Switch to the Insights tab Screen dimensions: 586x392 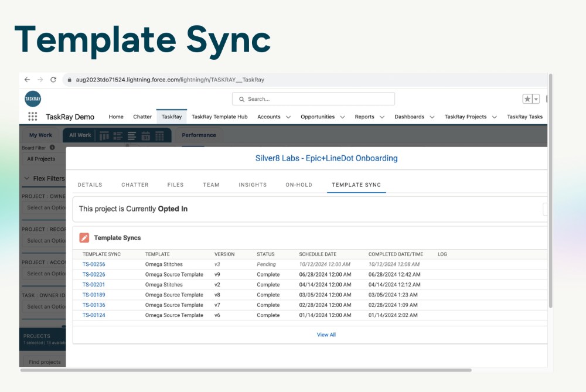click(x=253, y=185)
